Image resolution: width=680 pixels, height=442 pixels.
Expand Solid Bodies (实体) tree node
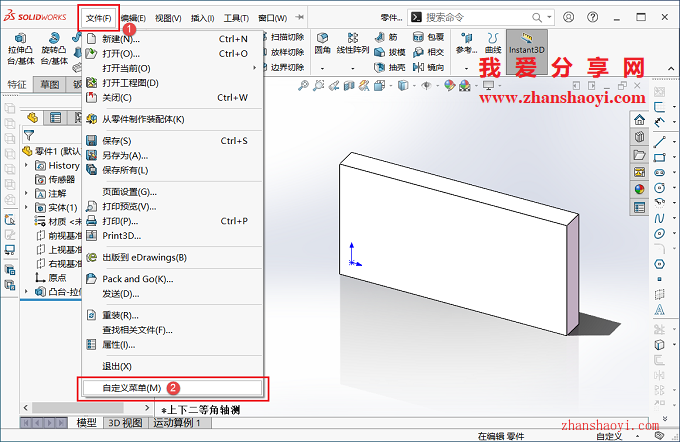click(x=26, y=207)
